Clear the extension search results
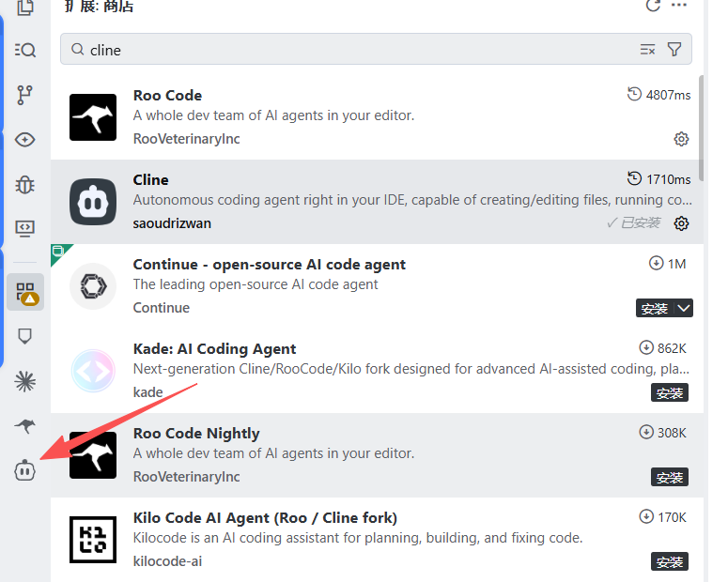Image resolution: width=728 pixels, height=582 pixels. pos(647,50)
